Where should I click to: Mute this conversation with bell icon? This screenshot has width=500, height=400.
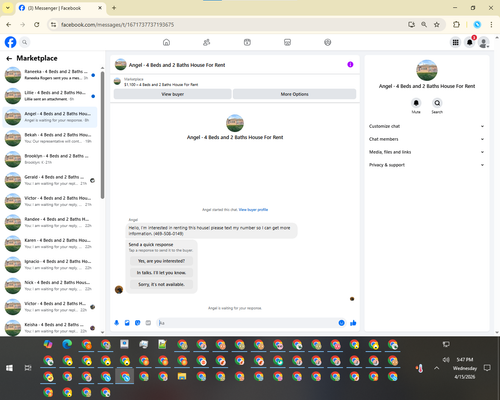[x=416, y=103]
